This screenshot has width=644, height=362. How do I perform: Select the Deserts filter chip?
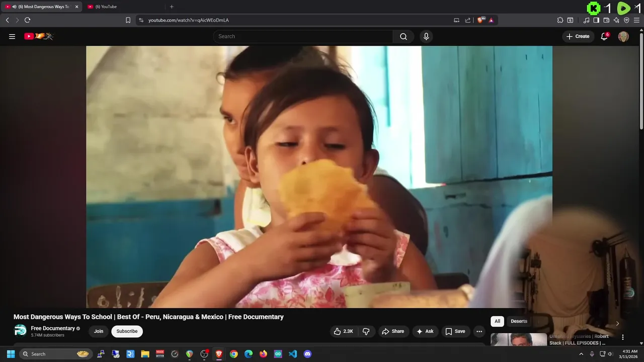point(519,321)
